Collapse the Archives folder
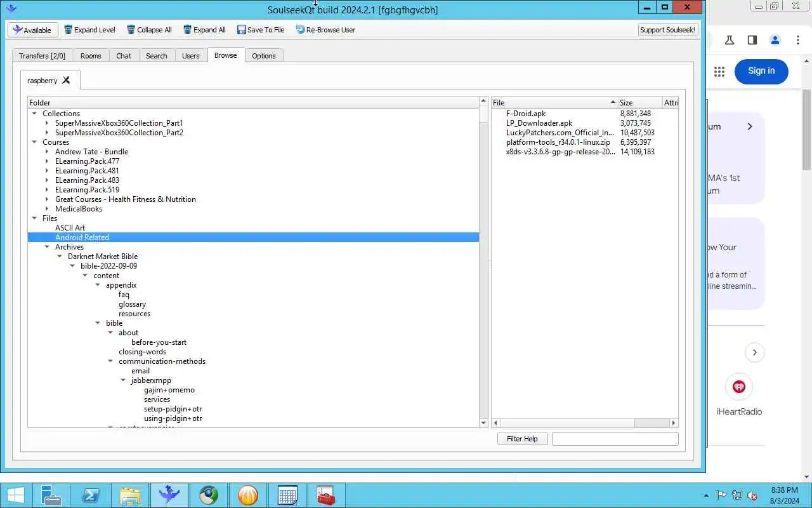Viewport: 812px width, 508px height. [47, 247]
